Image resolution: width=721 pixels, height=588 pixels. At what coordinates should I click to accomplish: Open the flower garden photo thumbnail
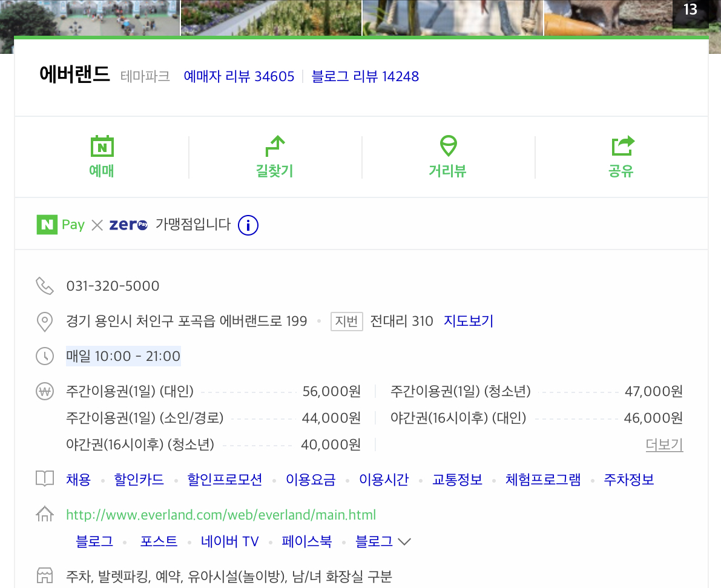click(271, 18)
